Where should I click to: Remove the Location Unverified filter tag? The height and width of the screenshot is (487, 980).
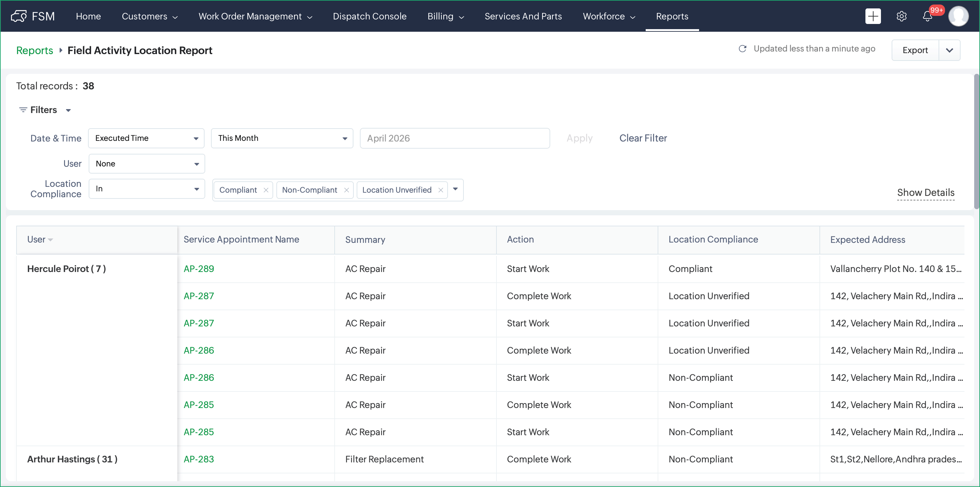tap(440, 190)
